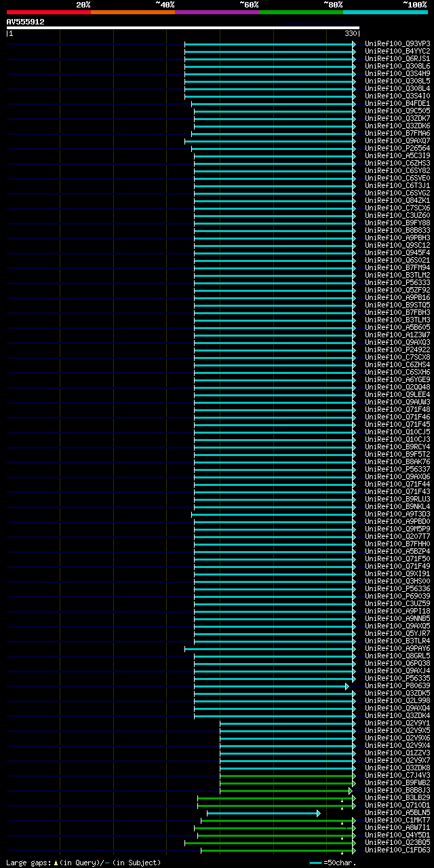The image size is (434, 868).
Task: Click the label UniRef100_P69039
Action: click(397, 596)
